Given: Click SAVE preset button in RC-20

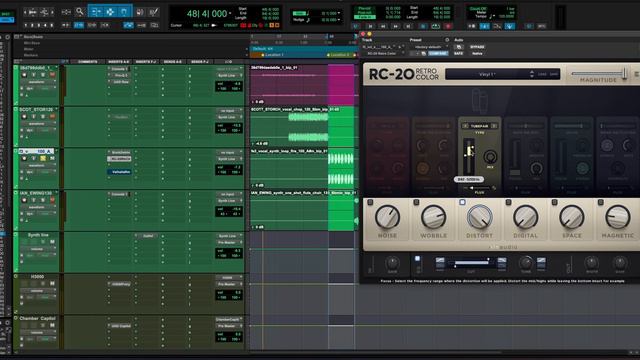Looking at the screenshot, I should pyautogui.click(x=554, y=74).
